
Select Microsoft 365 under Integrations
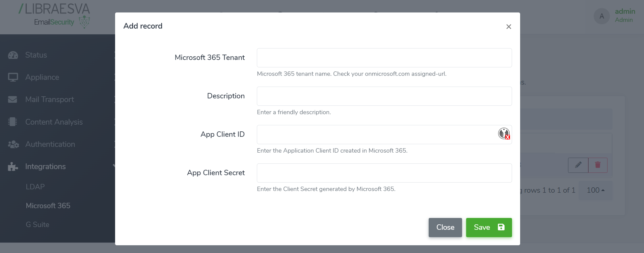(x=48, y=205)
